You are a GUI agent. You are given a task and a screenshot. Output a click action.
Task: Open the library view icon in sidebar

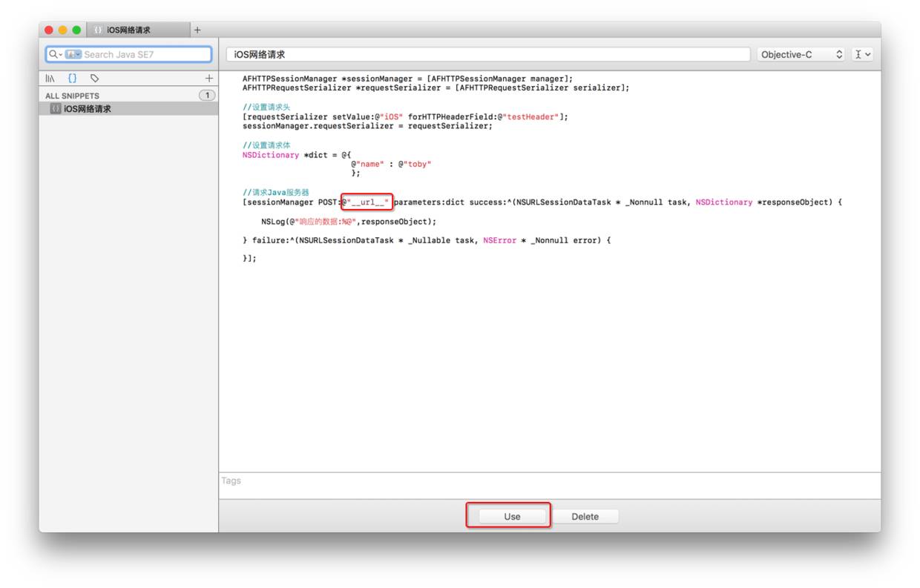click(50, 78)
